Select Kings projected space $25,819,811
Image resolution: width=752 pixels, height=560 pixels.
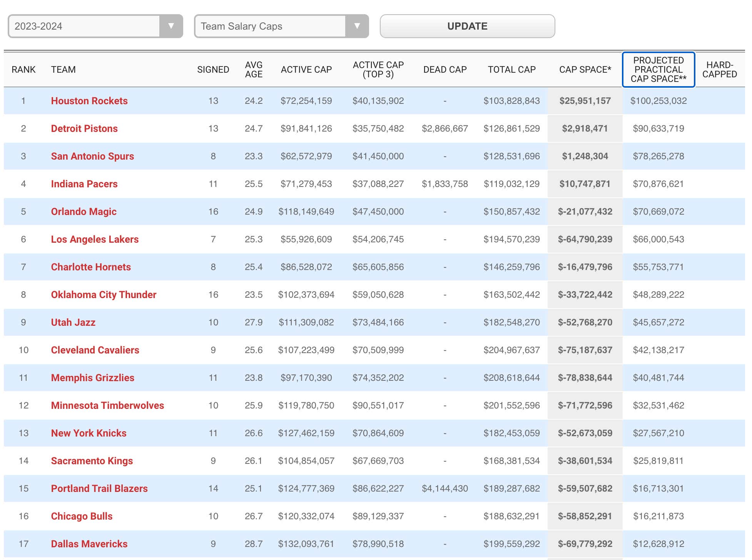click(658, 461)
